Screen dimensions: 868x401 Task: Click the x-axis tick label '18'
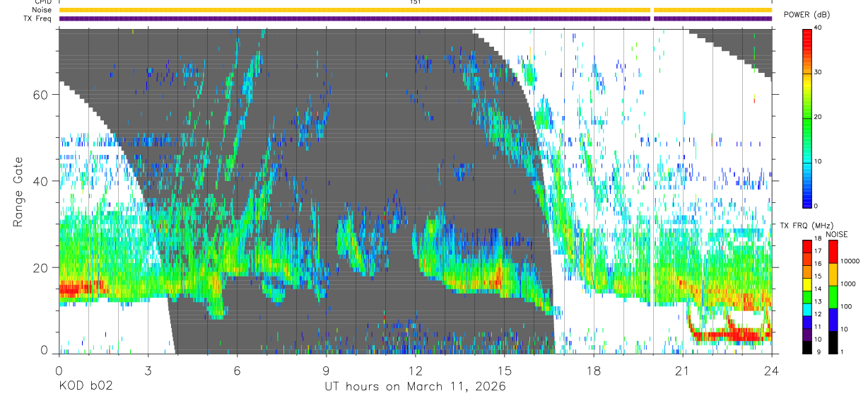[594, 370]
